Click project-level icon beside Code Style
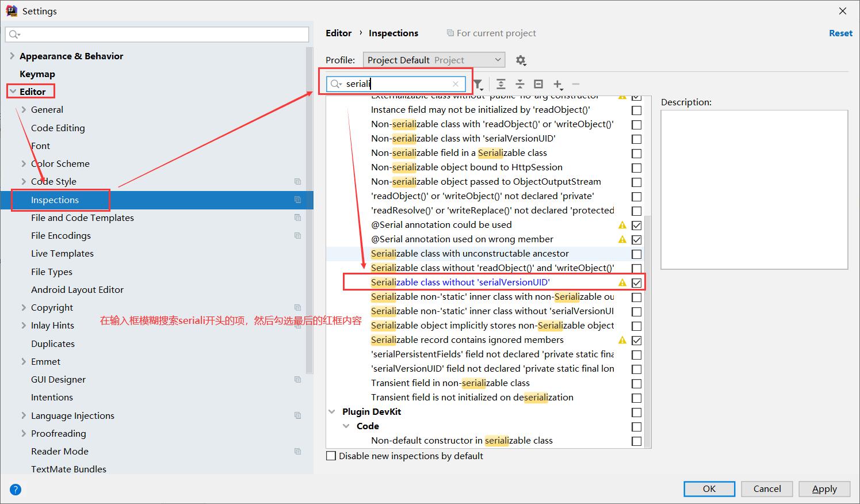860x504 pixels. pyautogui.click(x=297, y=181)
